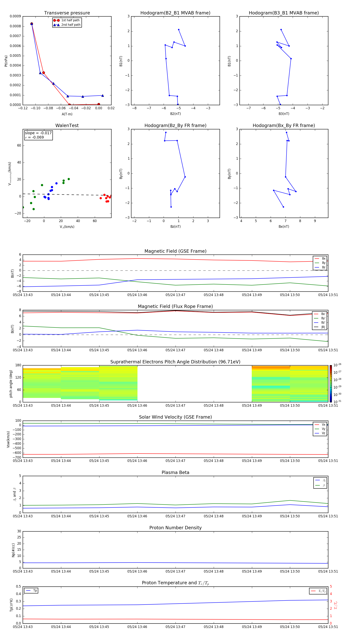Click the "Proton Number Density" plot title
This screenshot has width=351, height=644.
175,528
